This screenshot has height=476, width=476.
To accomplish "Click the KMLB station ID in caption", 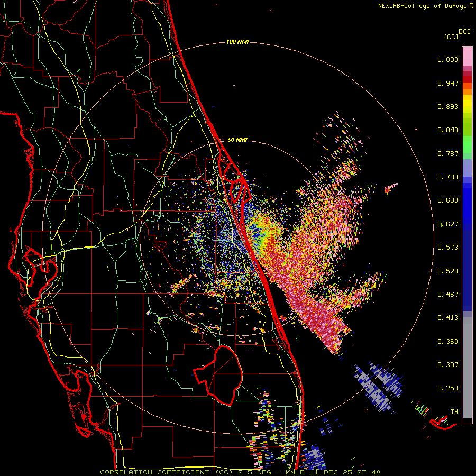I will (x=296, y=472).
